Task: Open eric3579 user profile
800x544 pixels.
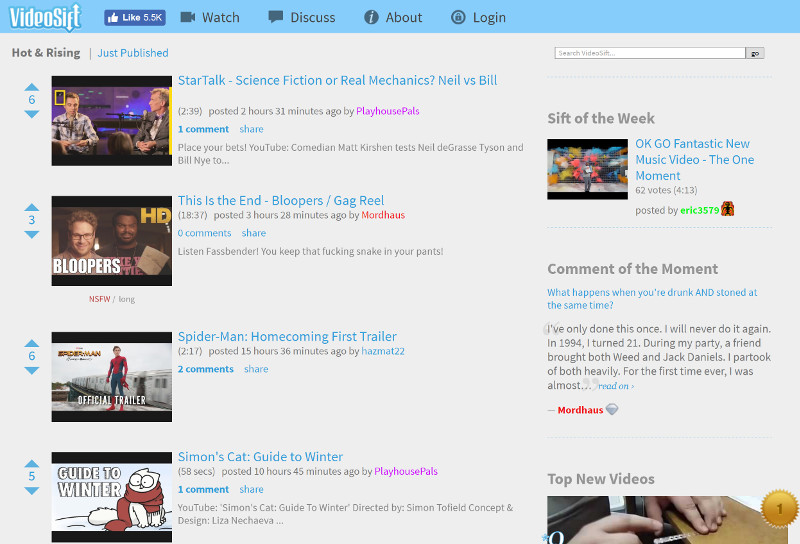Action: pos(699,210)
